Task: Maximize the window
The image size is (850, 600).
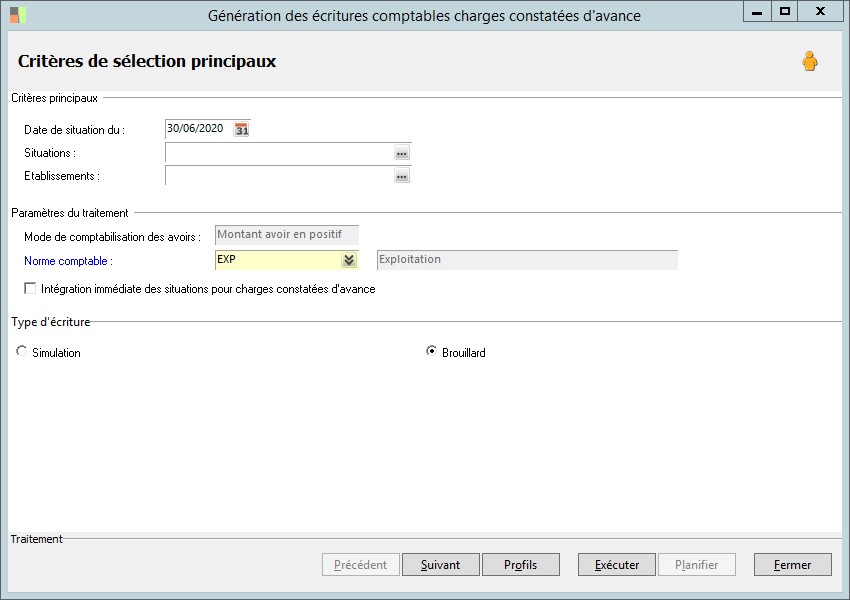Action: click(784, 11)
